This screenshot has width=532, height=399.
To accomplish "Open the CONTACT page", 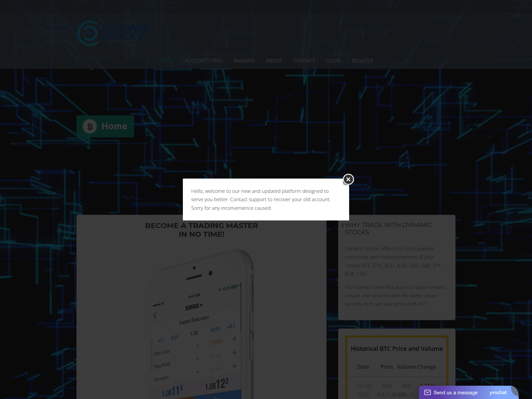I will coord(304,61).
